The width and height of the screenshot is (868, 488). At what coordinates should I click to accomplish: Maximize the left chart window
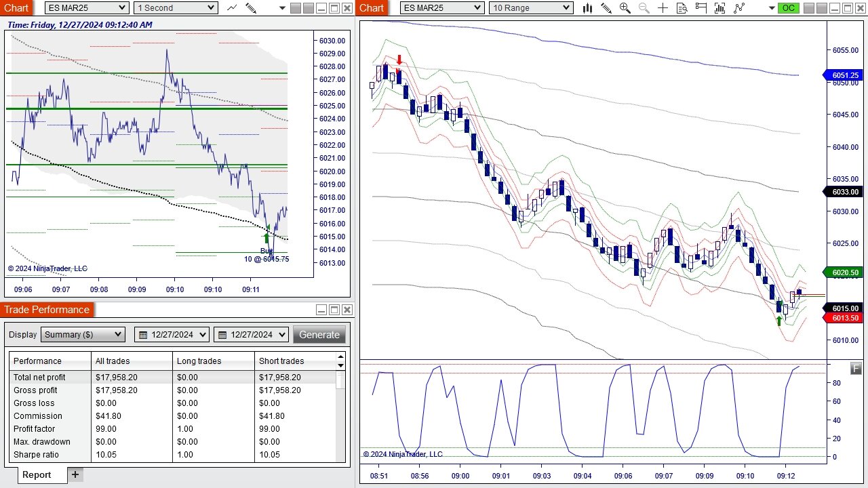[x=334, y=8]
